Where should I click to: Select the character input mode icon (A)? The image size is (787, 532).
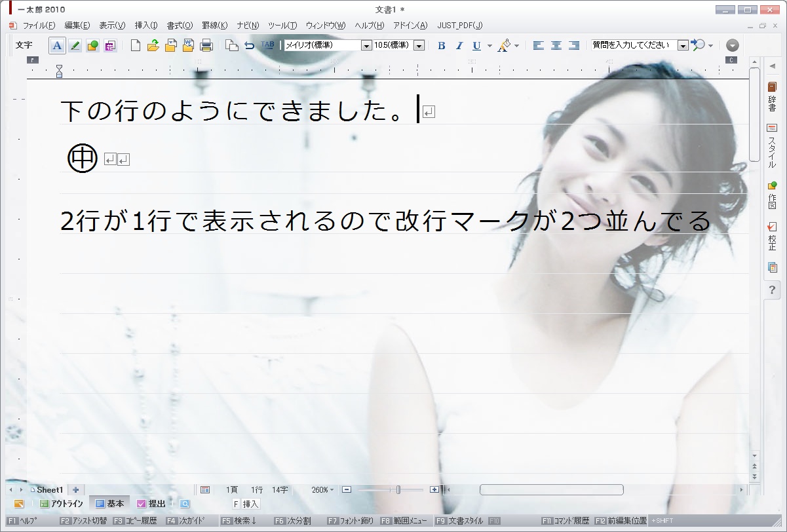tap(57, 45)
